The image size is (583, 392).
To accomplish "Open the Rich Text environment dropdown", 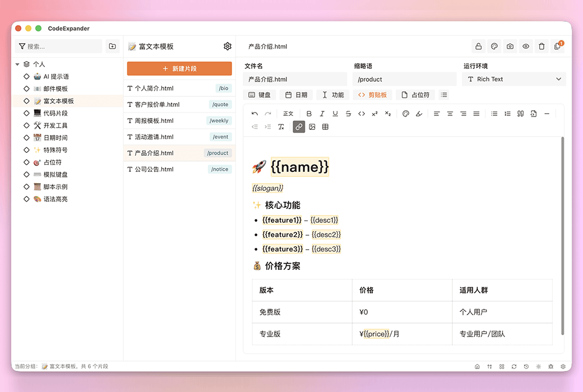I will pos(513,79).
